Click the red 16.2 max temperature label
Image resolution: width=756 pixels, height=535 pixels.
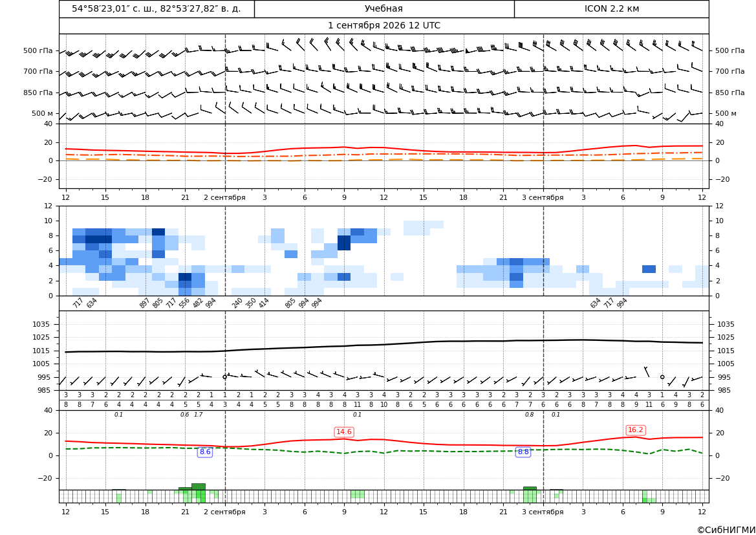[635, 430]
